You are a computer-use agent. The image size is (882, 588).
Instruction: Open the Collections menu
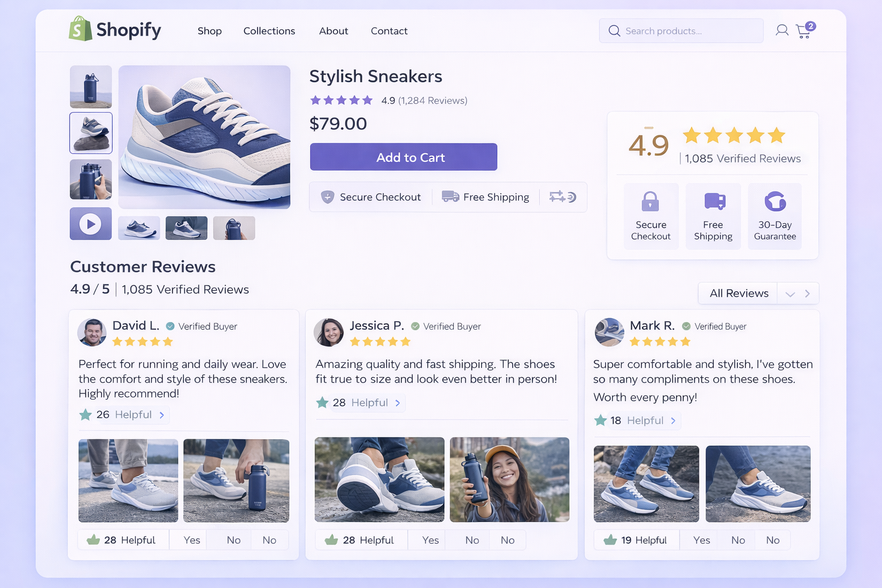click(x=269, y=31)
